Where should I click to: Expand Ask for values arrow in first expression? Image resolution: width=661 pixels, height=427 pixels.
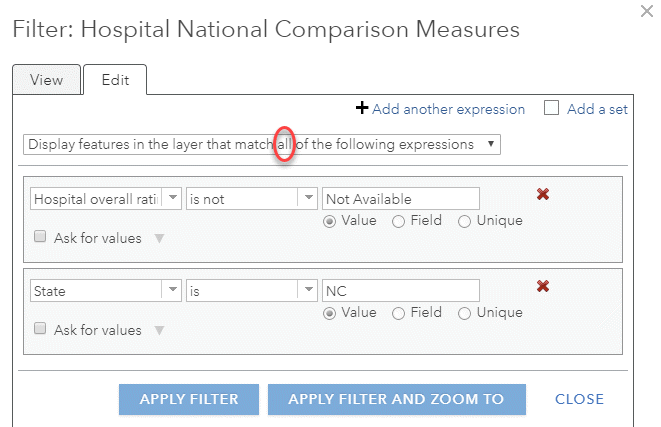[159, 238]
